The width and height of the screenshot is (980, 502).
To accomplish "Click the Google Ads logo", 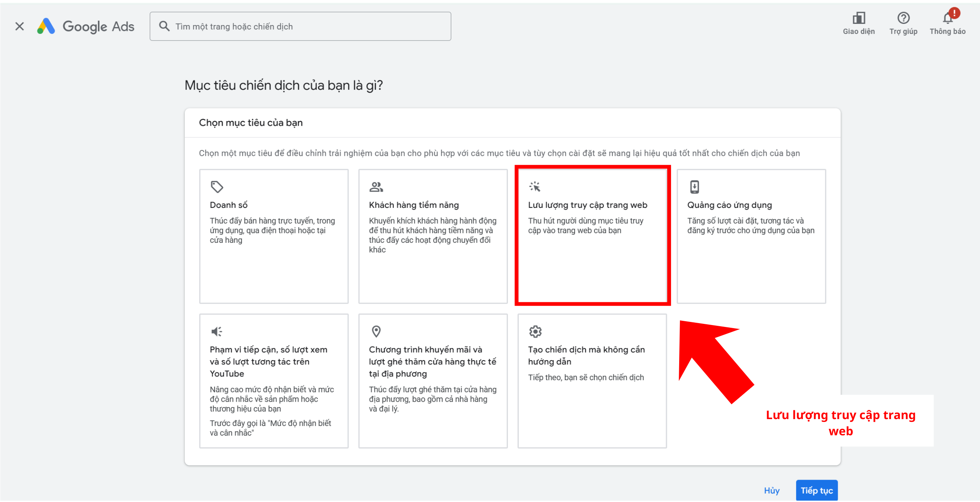I will [x=86, y=26].
